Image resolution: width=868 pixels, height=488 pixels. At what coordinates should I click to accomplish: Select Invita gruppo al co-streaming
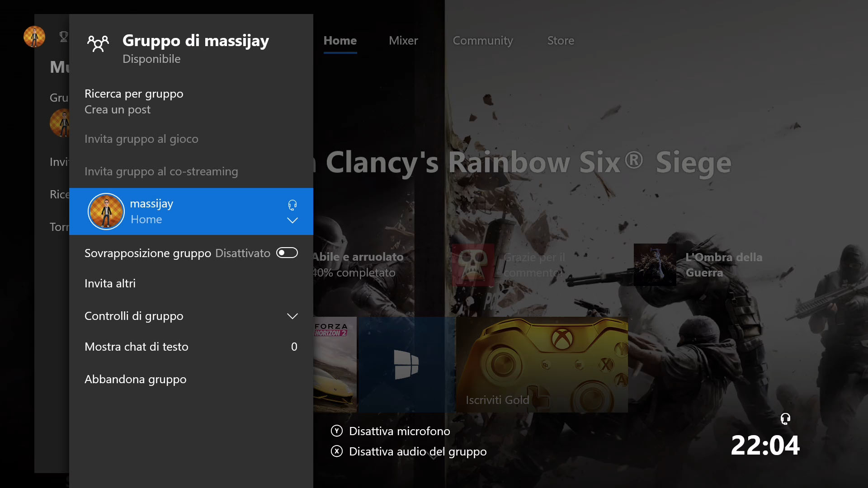coord(191,171)
